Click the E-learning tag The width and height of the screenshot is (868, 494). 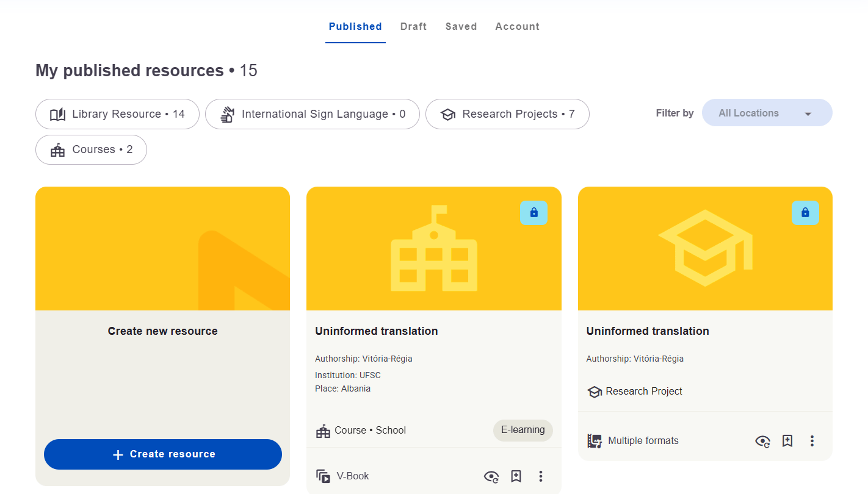coord(523,430)
